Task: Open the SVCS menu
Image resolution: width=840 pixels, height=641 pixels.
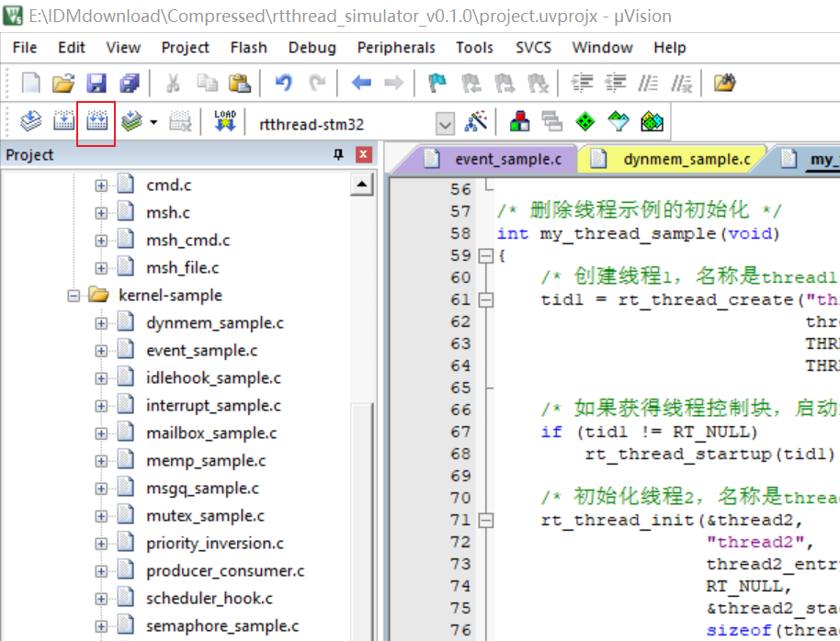Action: point(533,48)
